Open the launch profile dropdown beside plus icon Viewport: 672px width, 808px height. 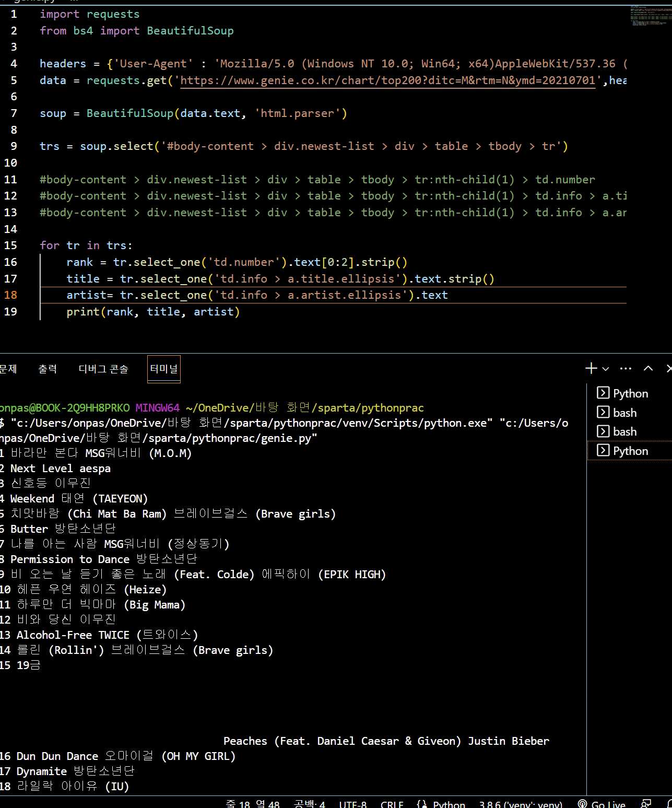coord(606,369)
